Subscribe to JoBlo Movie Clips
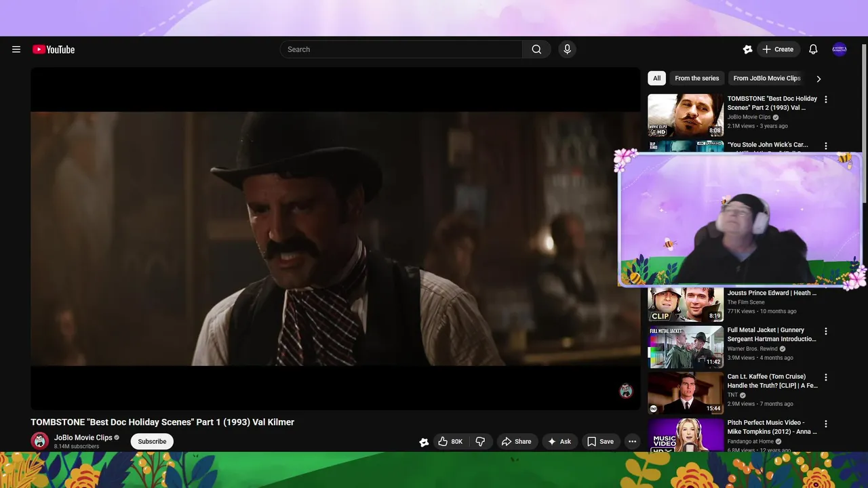 [152, 441]
